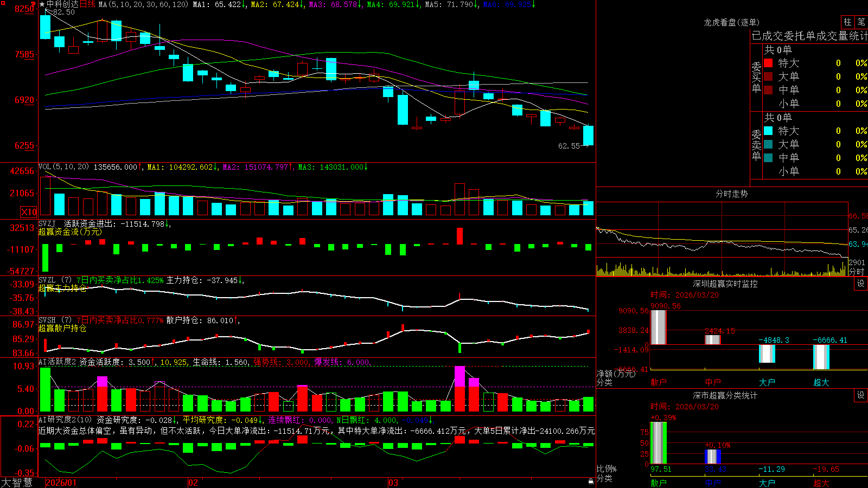The height and width of the screenshot is (488, 868).
Task: Change the 日线 period label
Action: [87, 4]
